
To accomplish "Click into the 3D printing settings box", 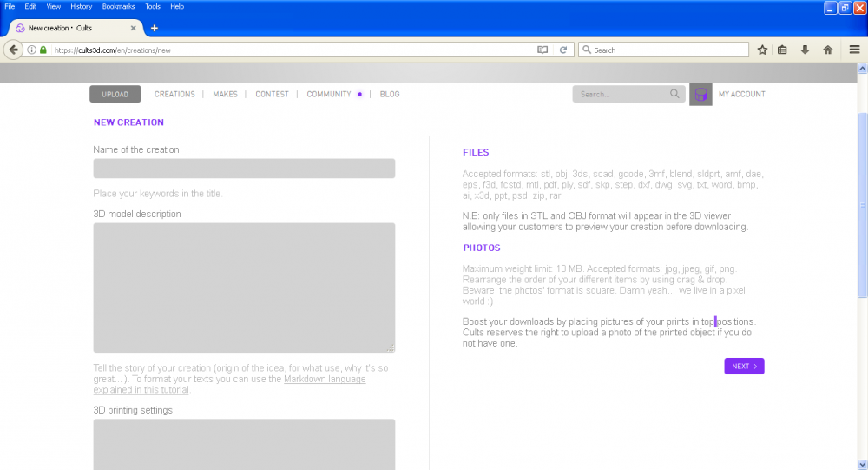I will (x=244, y=445).
